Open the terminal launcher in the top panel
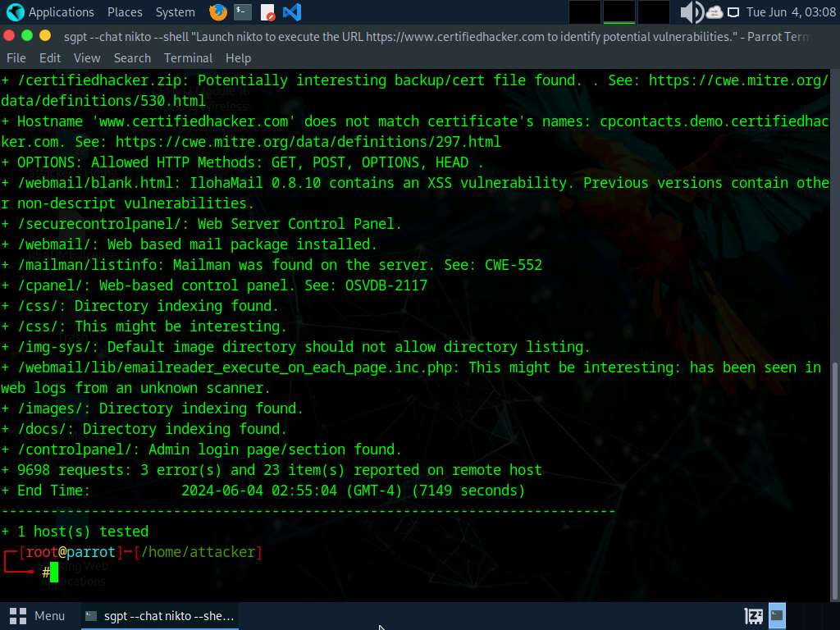 [x=242, y=12]
